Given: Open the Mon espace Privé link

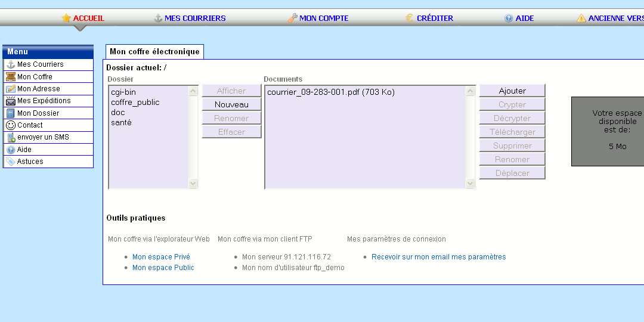Looking at the screenshot, I should click(x=161, y=257).
